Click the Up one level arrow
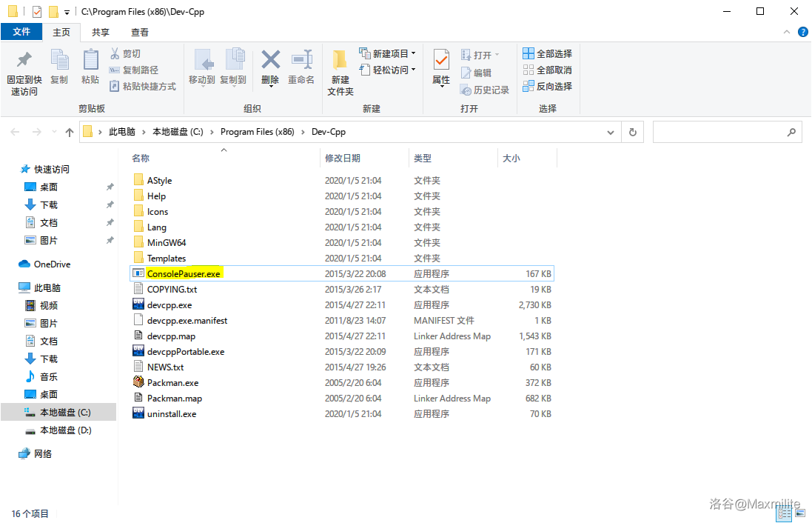The width and height of the screenshot is (812, 523). (70, 132)
